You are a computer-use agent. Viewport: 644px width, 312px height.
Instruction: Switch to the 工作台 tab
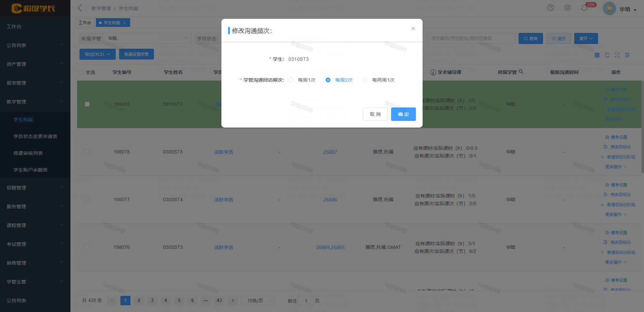(85, 23)
